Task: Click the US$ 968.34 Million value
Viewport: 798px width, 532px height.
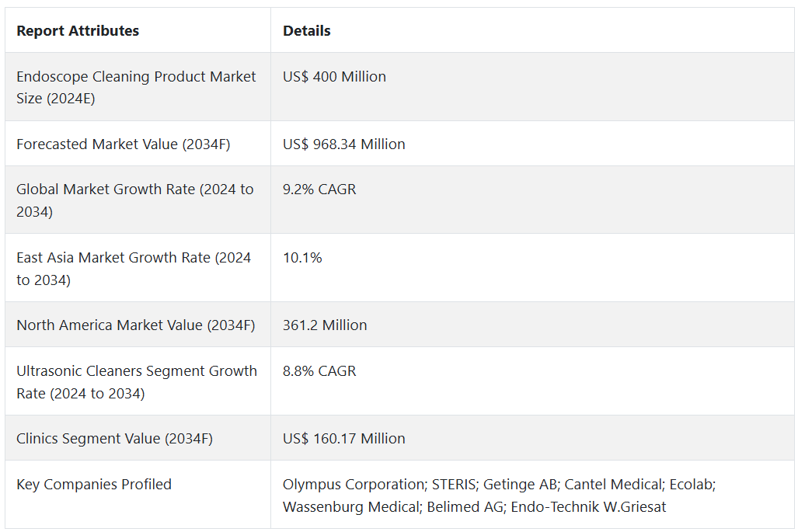Action: click(x=344, y=144)
